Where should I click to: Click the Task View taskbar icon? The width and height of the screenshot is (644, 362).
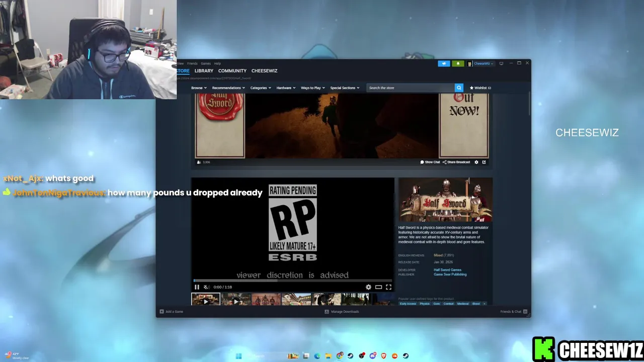point(306,356)
